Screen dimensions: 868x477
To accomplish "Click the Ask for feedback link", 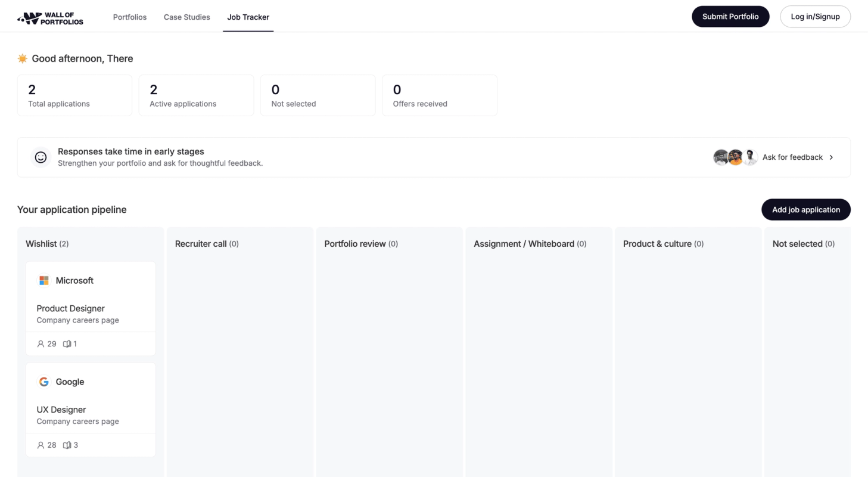I will click(792, 157).
